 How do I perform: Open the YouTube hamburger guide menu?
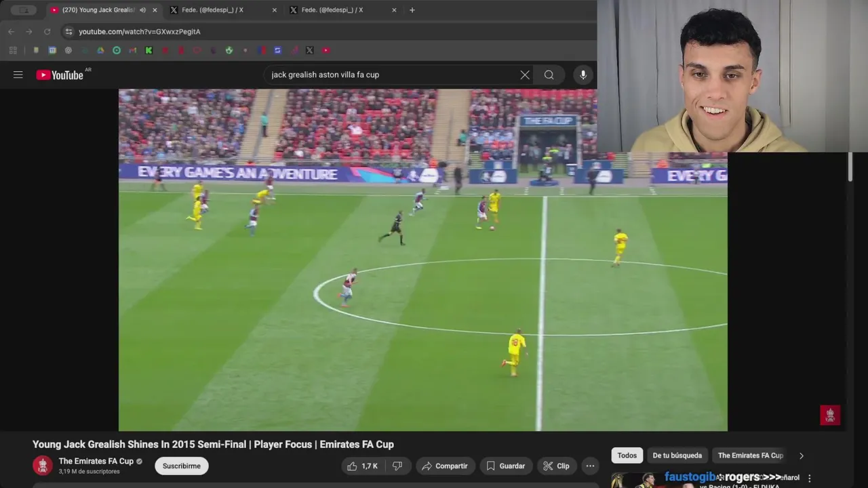tap(18, 75)
